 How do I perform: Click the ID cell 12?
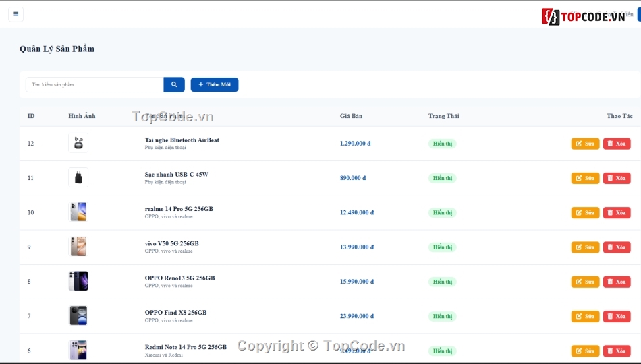point(30,144)
